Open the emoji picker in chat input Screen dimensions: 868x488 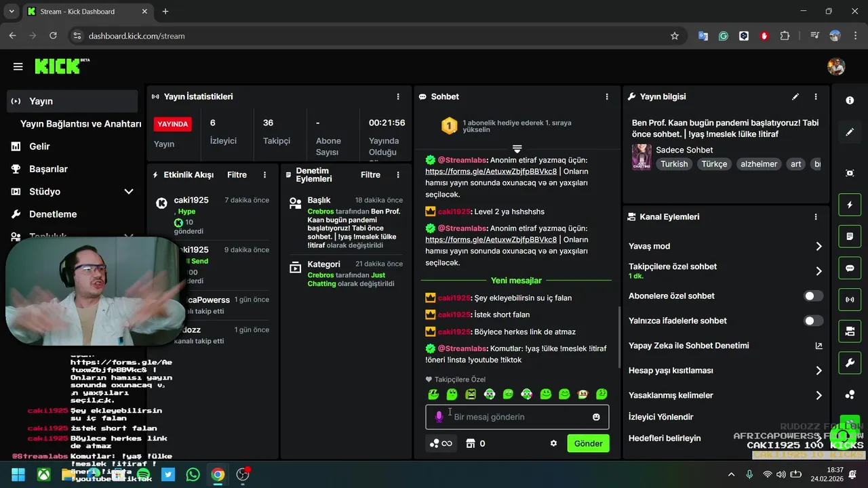coord(596,417)
